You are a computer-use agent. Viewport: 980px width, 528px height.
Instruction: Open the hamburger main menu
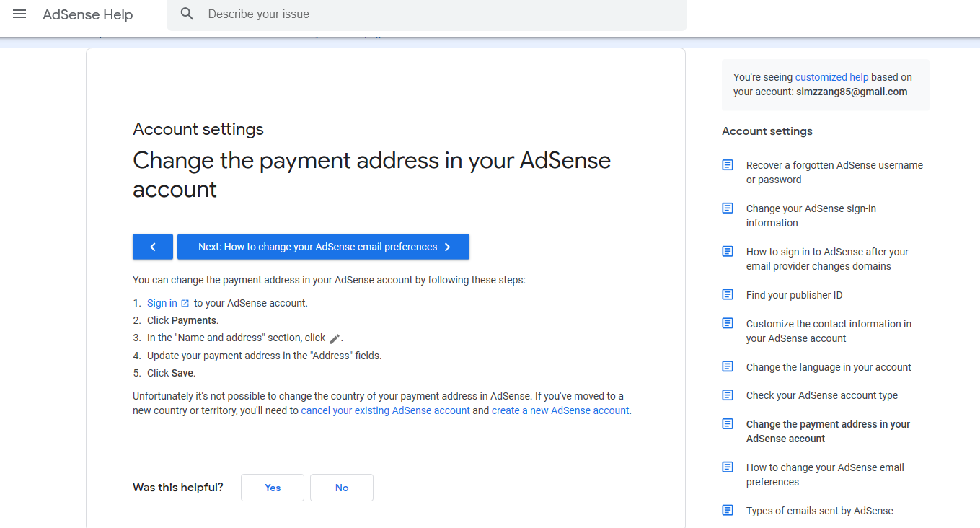(x=19, y=14)
